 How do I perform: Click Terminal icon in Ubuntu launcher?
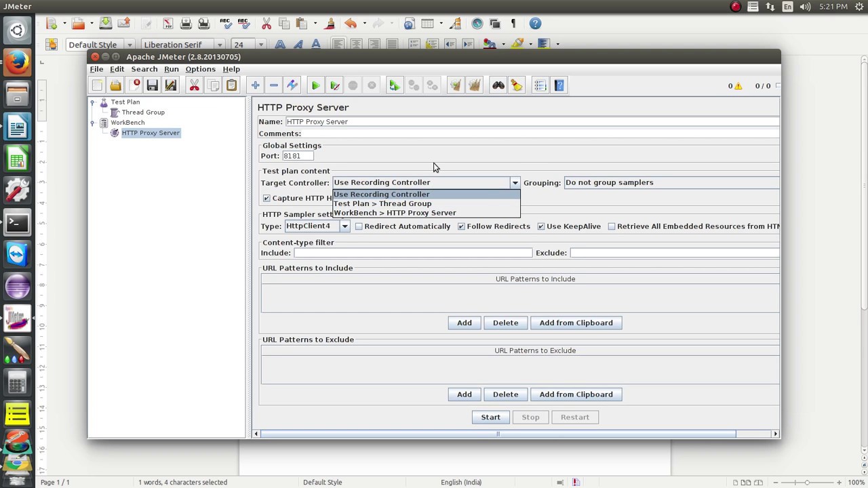17,222
